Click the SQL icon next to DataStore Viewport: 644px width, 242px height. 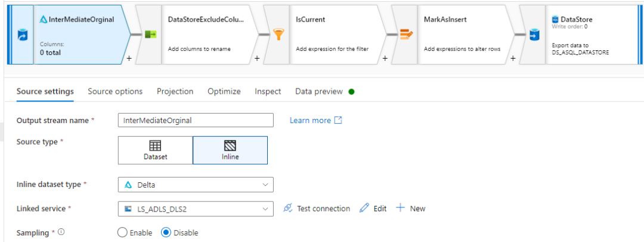pos(555,19)
